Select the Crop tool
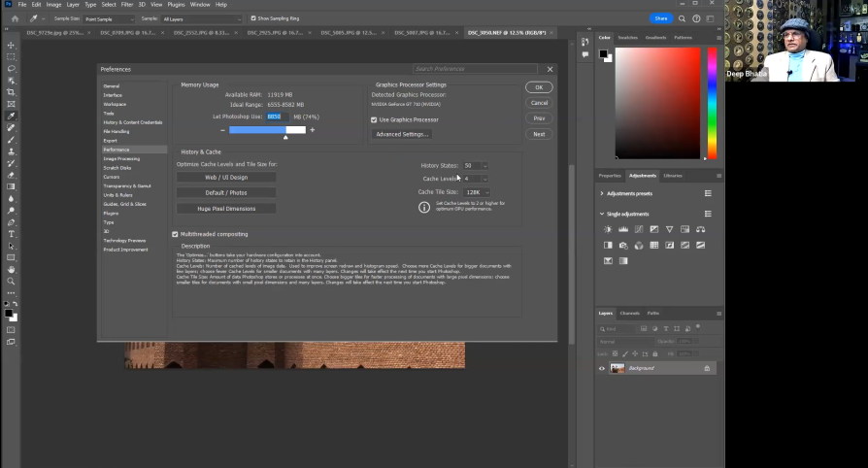The image size is (868, 468). (11, 92)
